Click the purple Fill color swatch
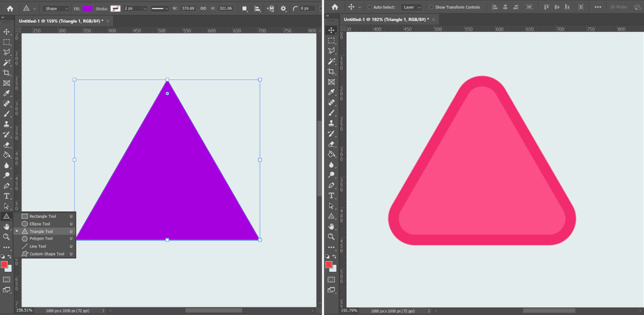The image size is (644, 315). (87, 9)
